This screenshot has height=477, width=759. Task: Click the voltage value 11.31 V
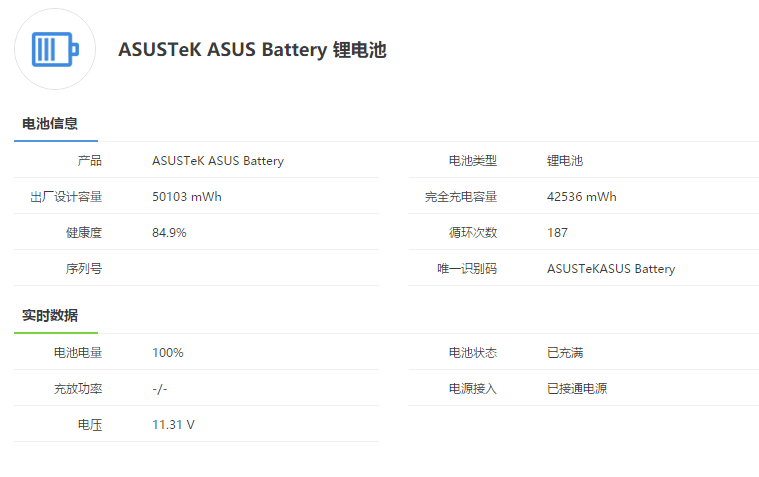173,425
